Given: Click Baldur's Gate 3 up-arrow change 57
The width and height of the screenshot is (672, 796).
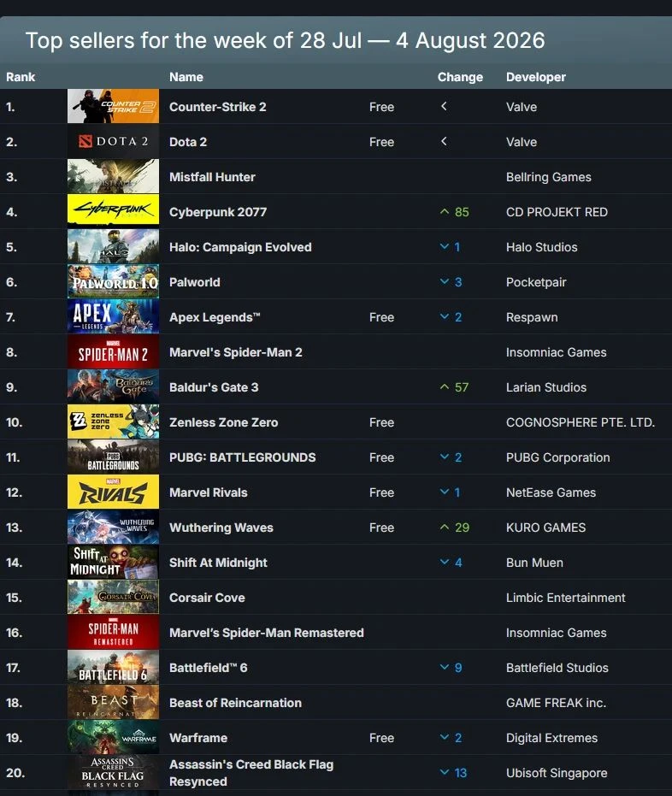Looking at the screenshot, I should click(x=454, y=387).
